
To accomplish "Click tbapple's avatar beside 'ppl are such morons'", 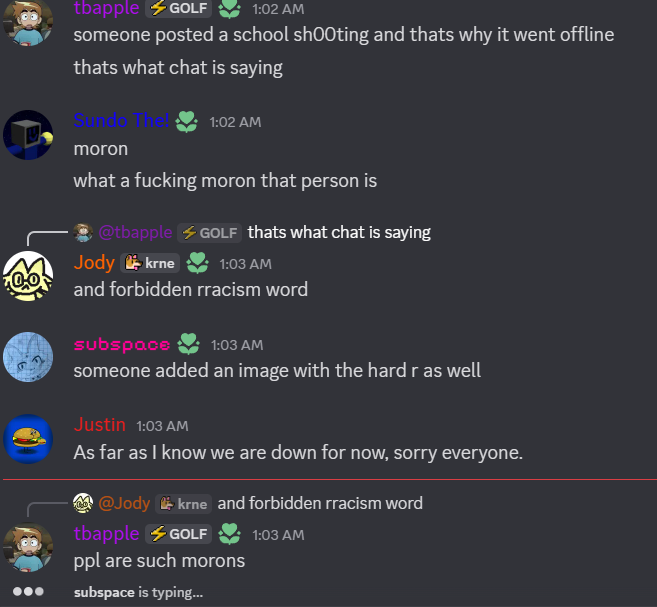I will (x=28, y=547).
